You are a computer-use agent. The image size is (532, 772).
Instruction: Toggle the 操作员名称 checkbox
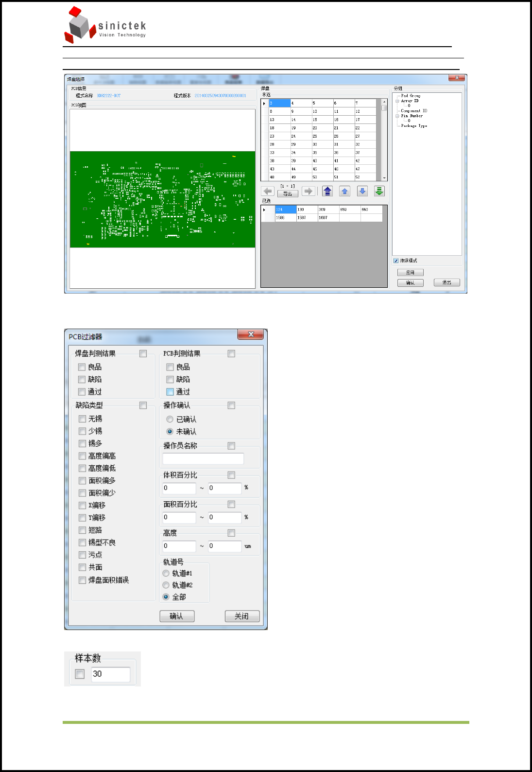click(231, 446)
